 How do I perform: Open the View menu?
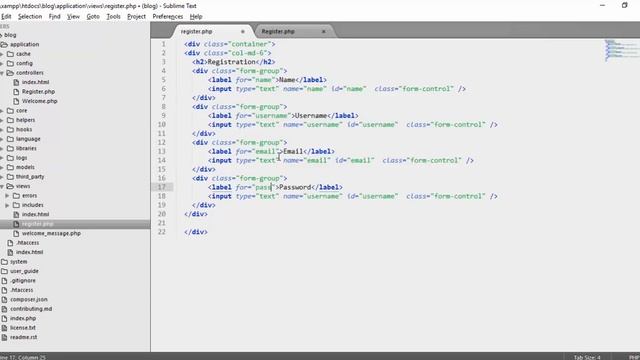[73, 16]
